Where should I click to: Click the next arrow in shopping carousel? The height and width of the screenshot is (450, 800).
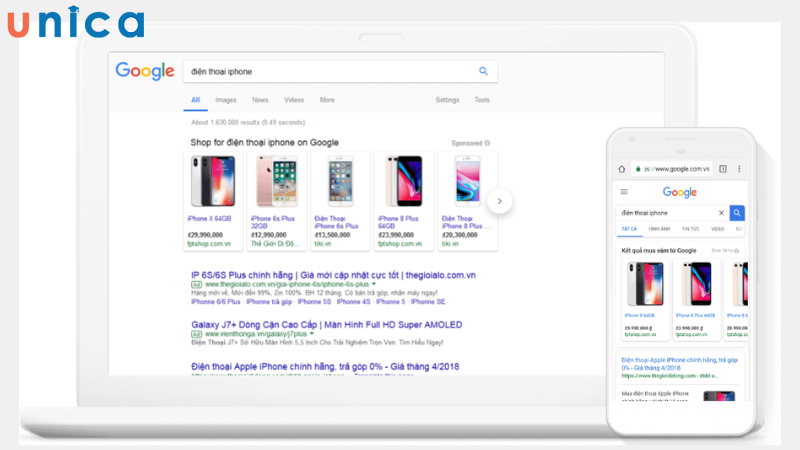tap(499, 201)
